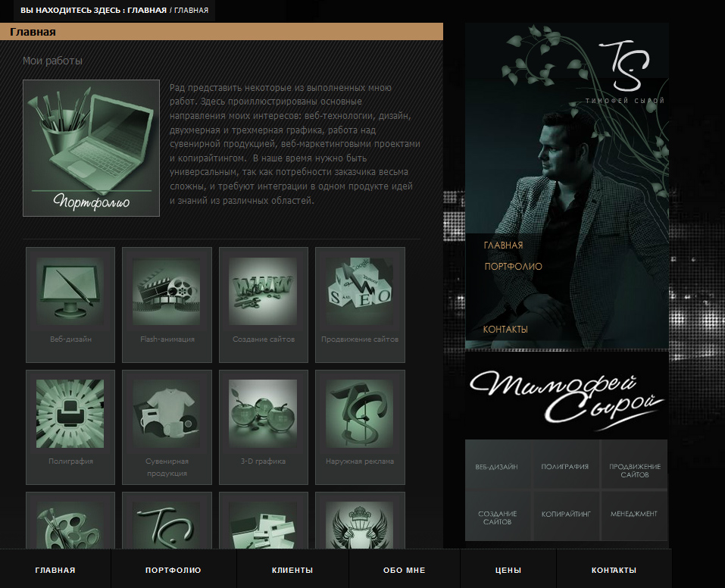The image size is (725, 588).
Task: Open the Flash-анимация film reel icon
Action: (x=167, y=291)
